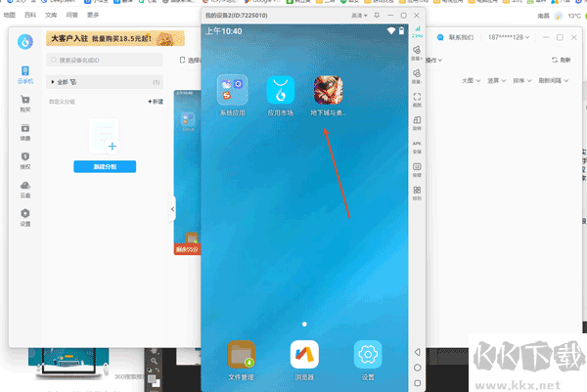Open the 刷新间隔 refresh interval dropdown
Image resolution: width=587 pixels, height=392 pixels.
click(554, 80)
